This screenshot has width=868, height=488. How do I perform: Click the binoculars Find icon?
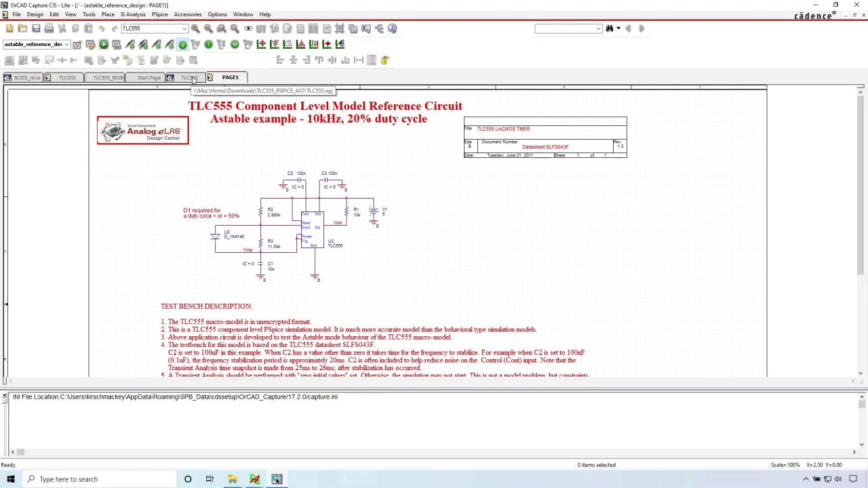[609, 28]
